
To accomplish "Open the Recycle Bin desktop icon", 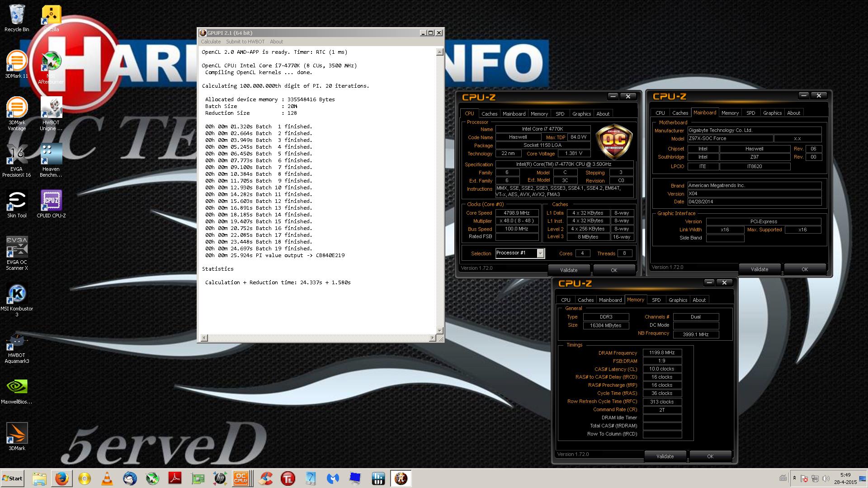I will (17, 19).
